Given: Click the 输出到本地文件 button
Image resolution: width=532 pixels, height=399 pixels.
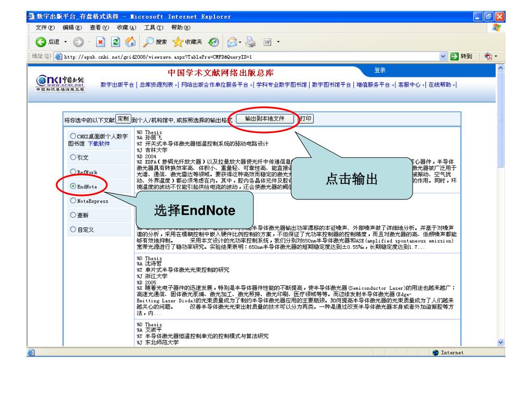Looking at the screenshot, I should (264, 118).
